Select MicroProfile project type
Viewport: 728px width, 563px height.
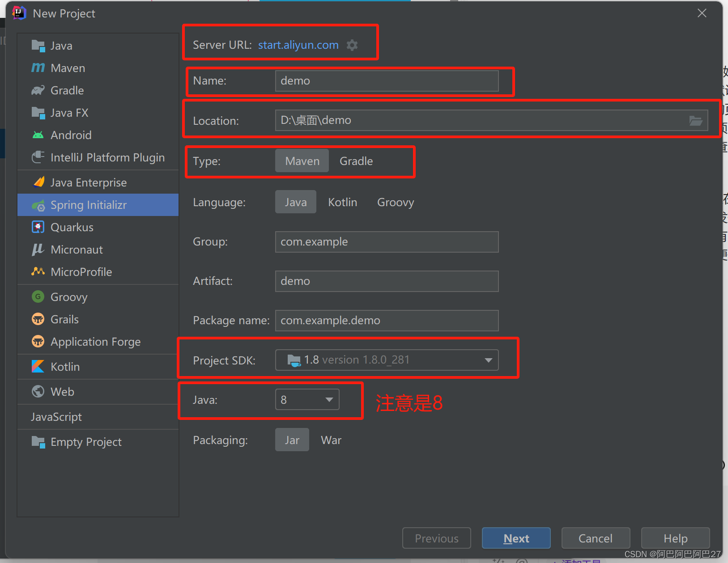[x=98, y=272]
